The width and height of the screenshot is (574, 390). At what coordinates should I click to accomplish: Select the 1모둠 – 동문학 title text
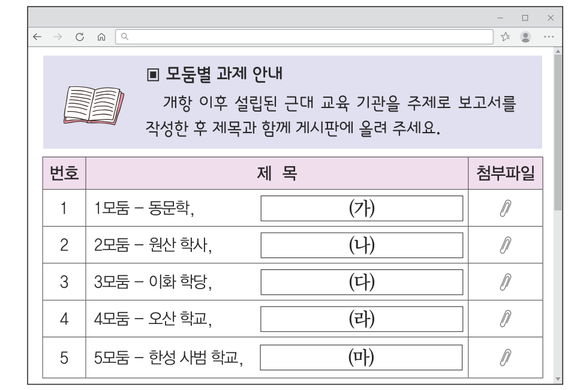pos(144,208)
